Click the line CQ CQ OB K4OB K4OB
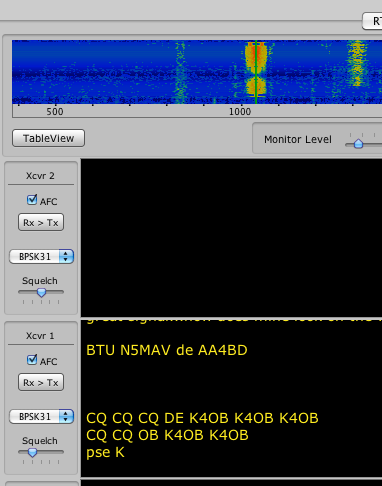This screenshot has width=382, height=486. (167, 435)
